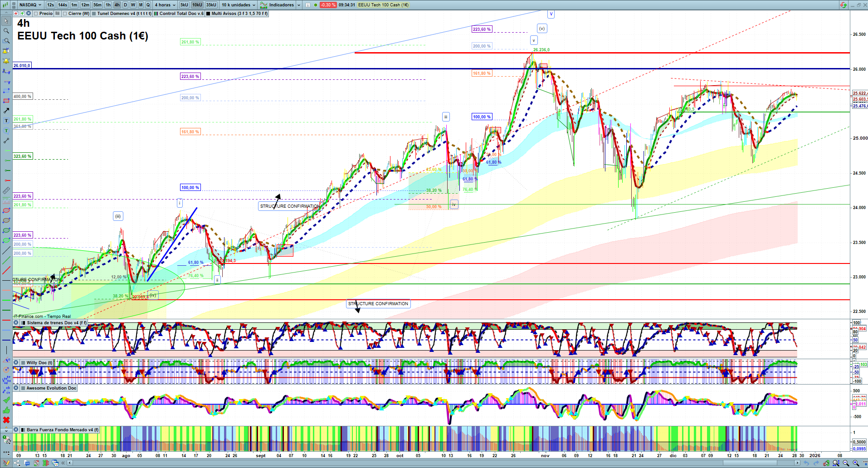This screenshot has height=468, width=868.
Task: Open the alarm bell tool
Action: (6, 61)
